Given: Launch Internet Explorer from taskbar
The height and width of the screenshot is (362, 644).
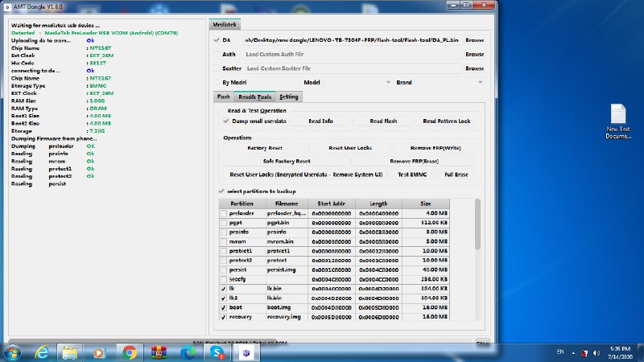Looking at the screenshot, I should point(42,352).
